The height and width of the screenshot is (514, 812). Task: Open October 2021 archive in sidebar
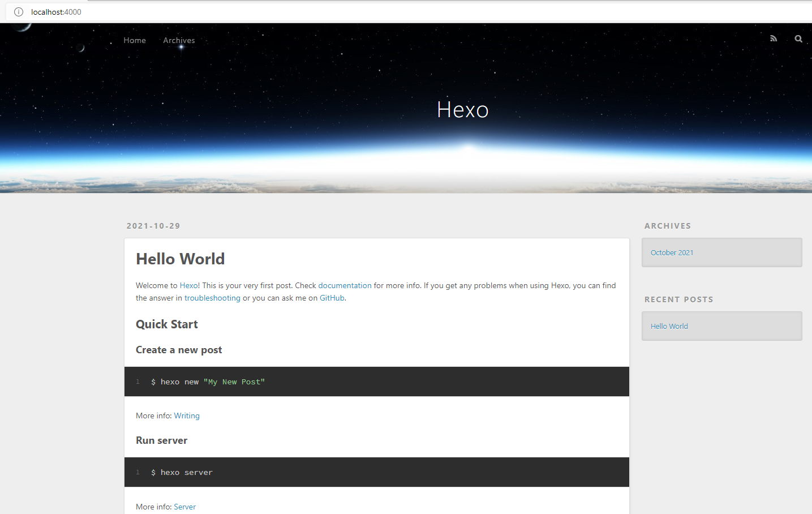point(672,252)
